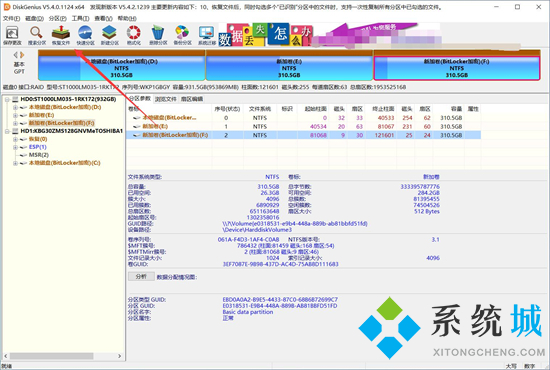
Task: Switch to the 浏览文件 tab
Action: (x=166, y=99)
